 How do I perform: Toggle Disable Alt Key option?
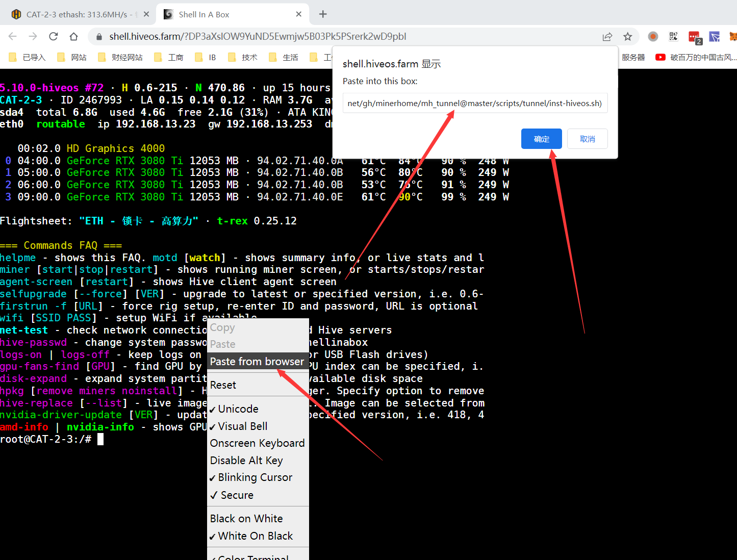[x=258, y=461]
